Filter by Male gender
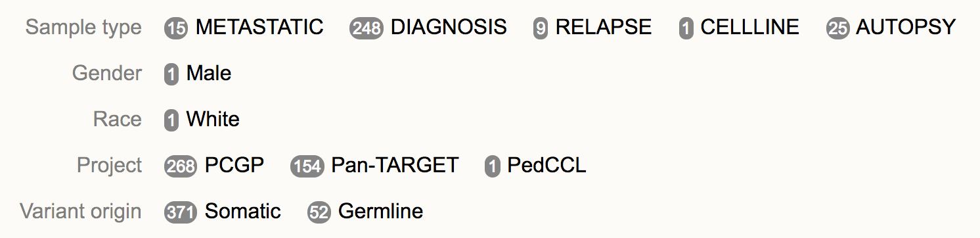Screen dimensions: 980x238 pos(209,73)
